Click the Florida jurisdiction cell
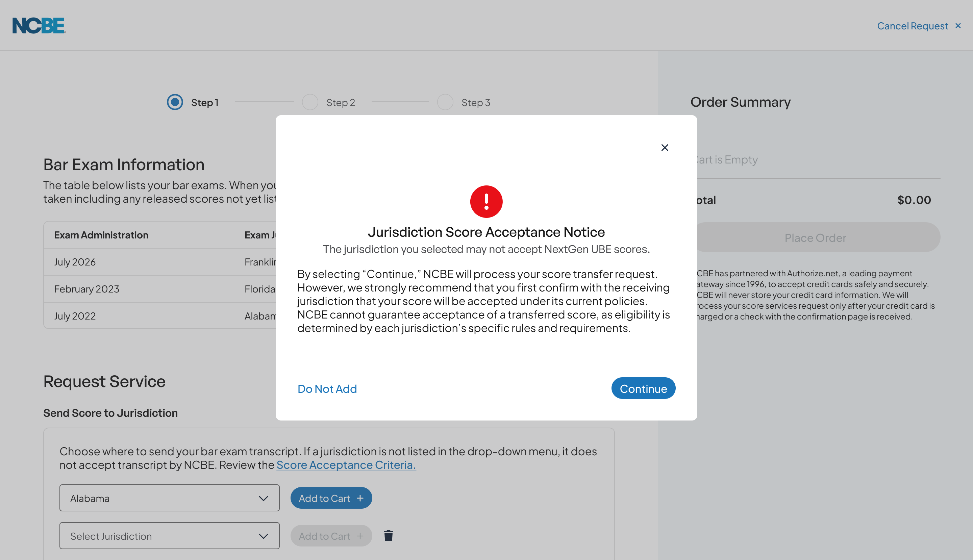This screenshot has height=560, width=973. coord(260,289)
